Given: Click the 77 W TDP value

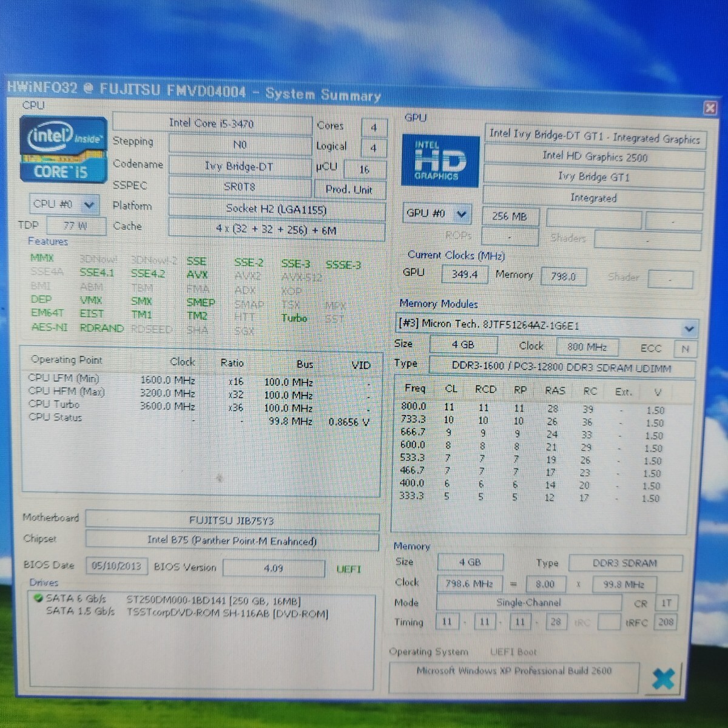Looking at the screenshot, I should [x=75, y=226].
